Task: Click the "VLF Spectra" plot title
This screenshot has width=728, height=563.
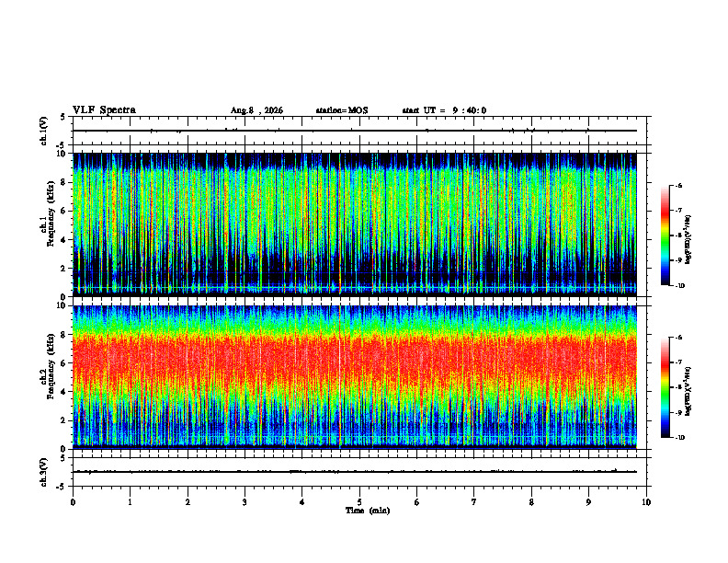Action: tap(104, 110)
